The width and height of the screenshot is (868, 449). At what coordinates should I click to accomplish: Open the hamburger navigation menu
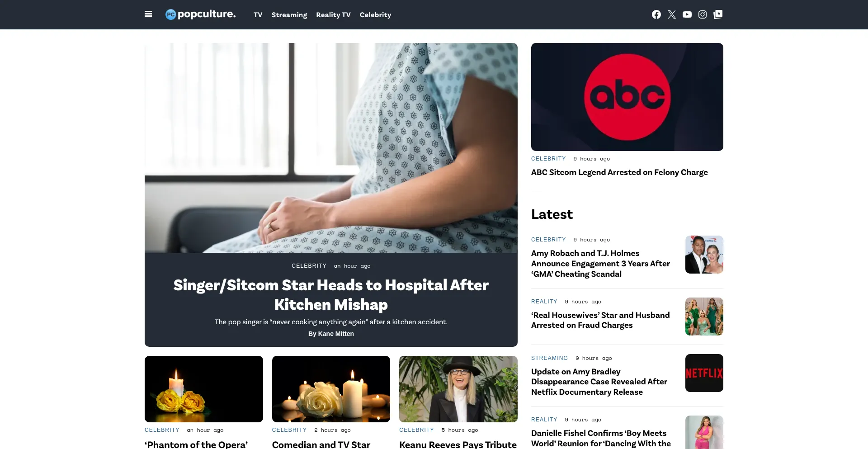(148, 14)
